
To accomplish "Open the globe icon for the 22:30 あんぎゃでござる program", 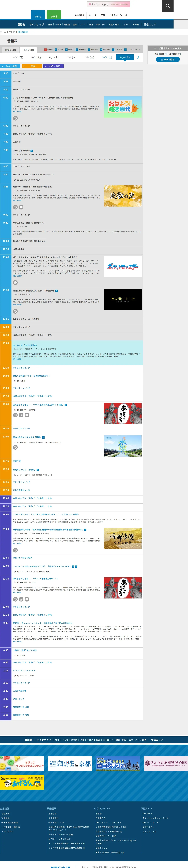I will point(15,599).
